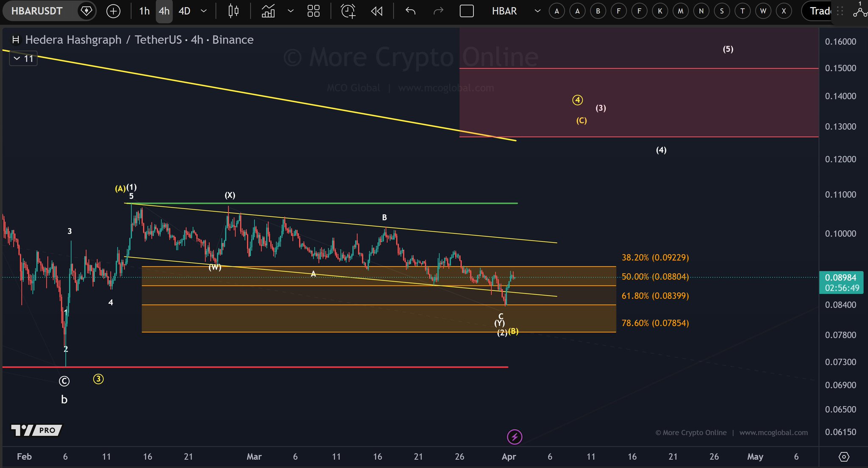Open chart settings gear at bottom right
868x468 pixels.
coord(844,457)
